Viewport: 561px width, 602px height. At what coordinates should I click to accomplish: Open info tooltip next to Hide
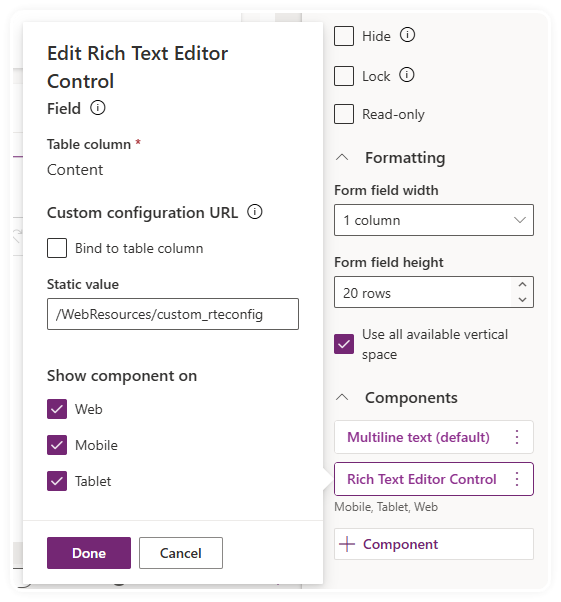pyautogui.click(x=407, y=35)
